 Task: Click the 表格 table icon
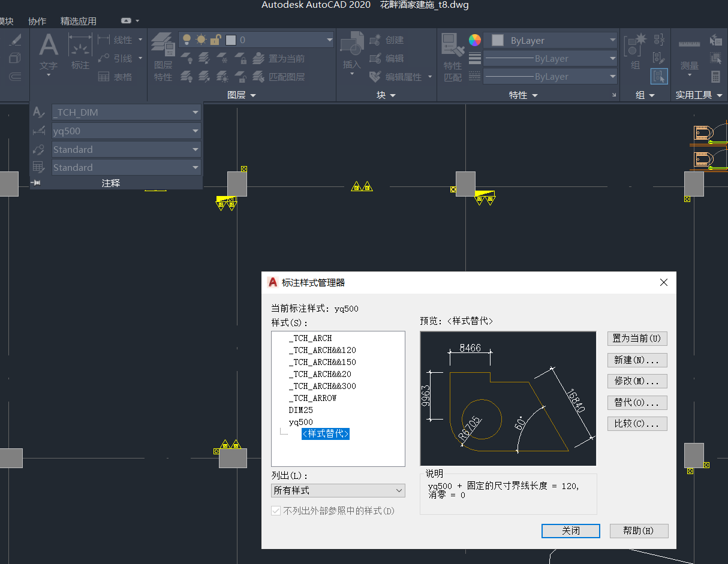[104, 77]
